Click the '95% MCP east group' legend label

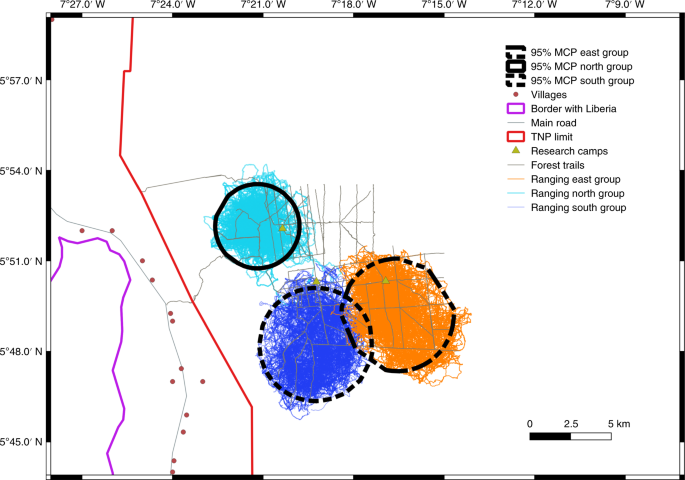point(579,53)
